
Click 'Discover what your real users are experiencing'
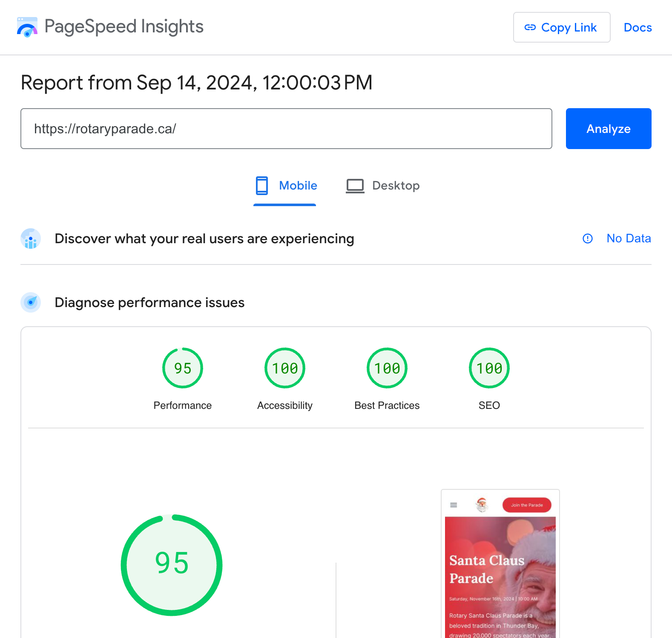[x=204, y=239]
